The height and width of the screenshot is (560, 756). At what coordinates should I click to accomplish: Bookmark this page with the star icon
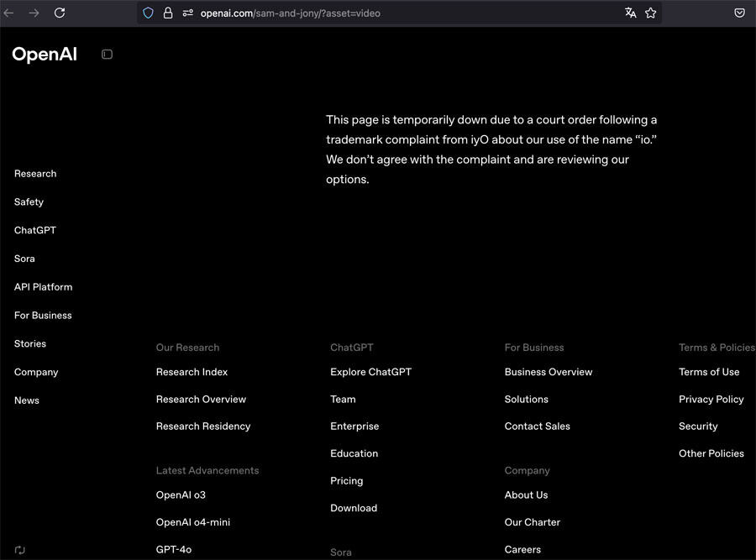point(650,13)
